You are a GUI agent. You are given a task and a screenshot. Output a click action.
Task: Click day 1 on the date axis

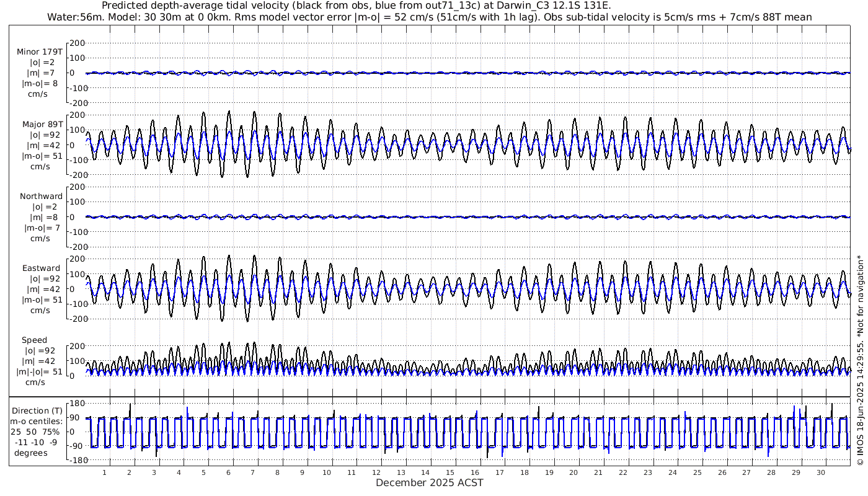(x=104, y=472)
